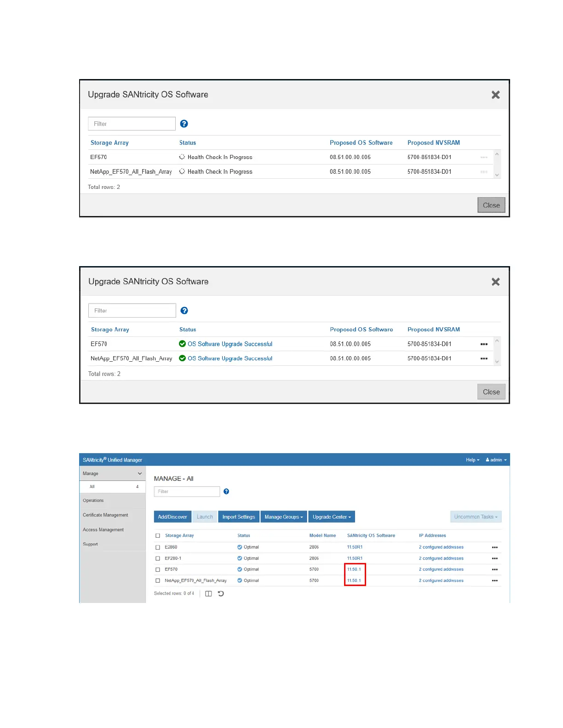The image size is (563, 728).
Task: Open ellipsis menu for NetApp_EF570_All_Flash_Array in Manage table
Action: (495, 580)
